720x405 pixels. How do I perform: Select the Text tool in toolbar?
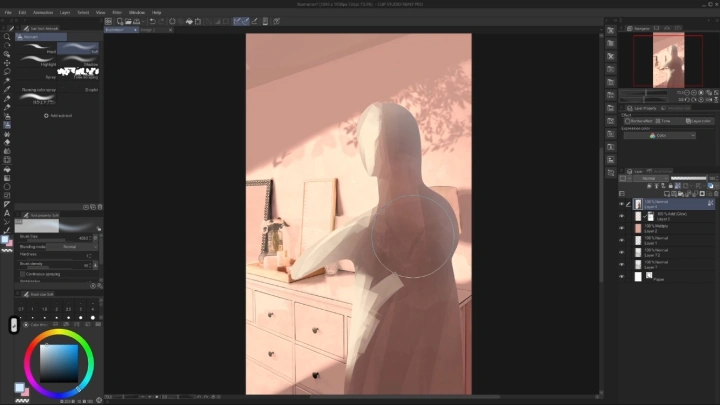7,212
